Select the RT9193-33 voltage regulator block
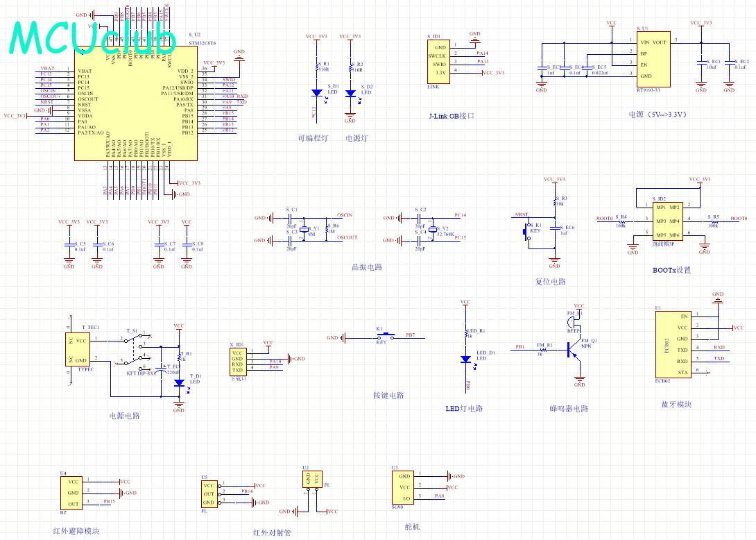 click(x=653, y=58)
